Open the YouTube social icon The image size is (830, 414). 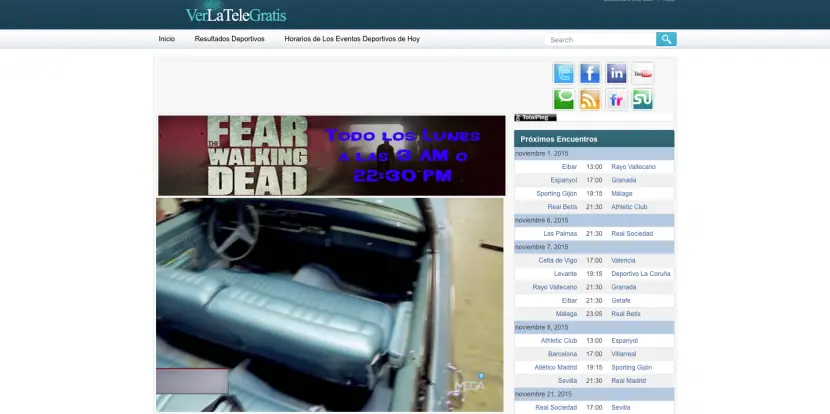click(643, 73)
